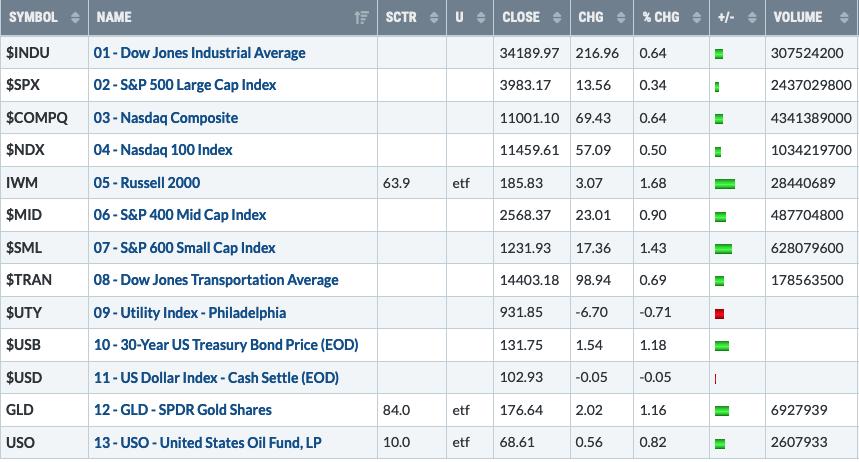Open the GLD - SPDR Gold Shares link

tap(182, 410)
